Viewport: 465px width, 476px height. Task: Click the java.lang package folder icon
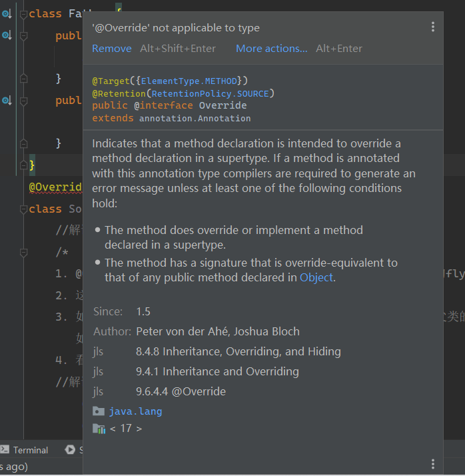pyautogui.click(x=99, y=411)
